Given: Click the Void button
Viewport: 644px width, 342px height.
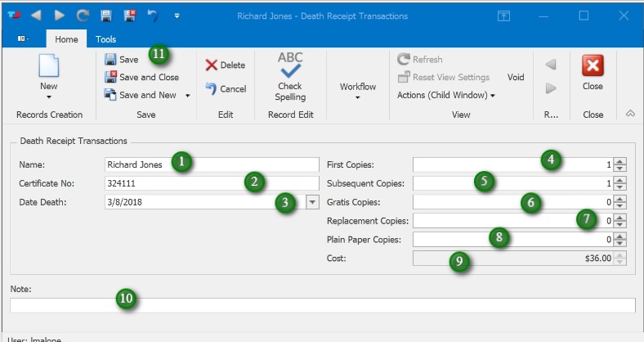Looking at the screenshot, I should pos(516,78).
